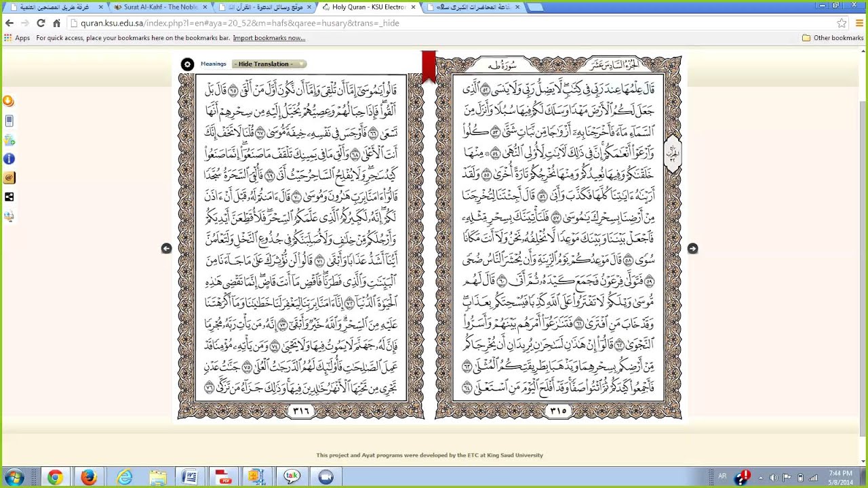Open the Other bookmarks folder

[833, 38]
